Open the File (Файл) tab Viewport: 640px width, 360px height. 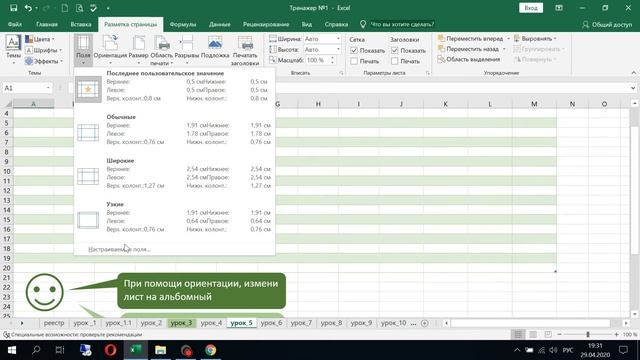[15, 24]
